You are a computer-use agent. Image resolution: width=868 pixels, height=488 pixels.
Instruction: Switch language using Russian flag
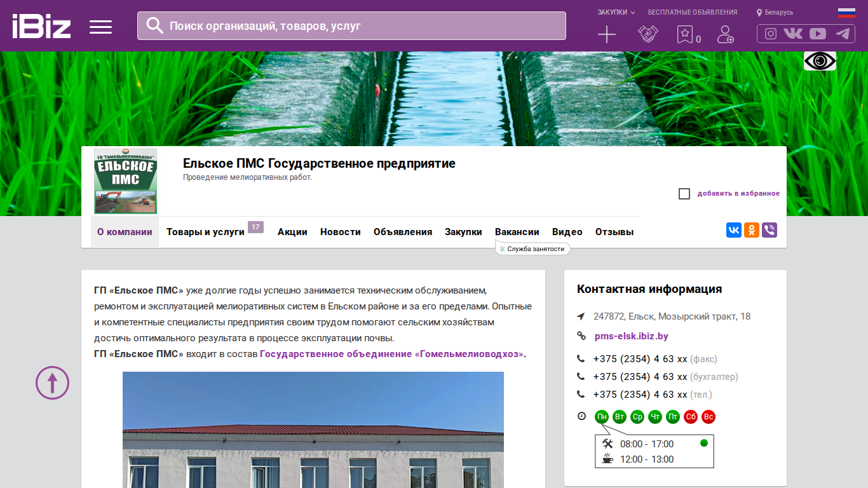[x=846, y=13]
